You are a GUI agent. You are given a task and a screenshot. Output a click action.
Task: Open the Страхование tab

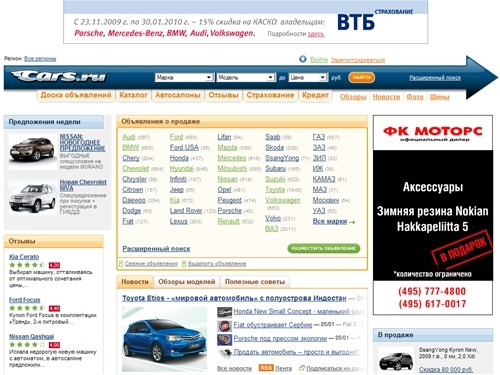click(270, 95)
